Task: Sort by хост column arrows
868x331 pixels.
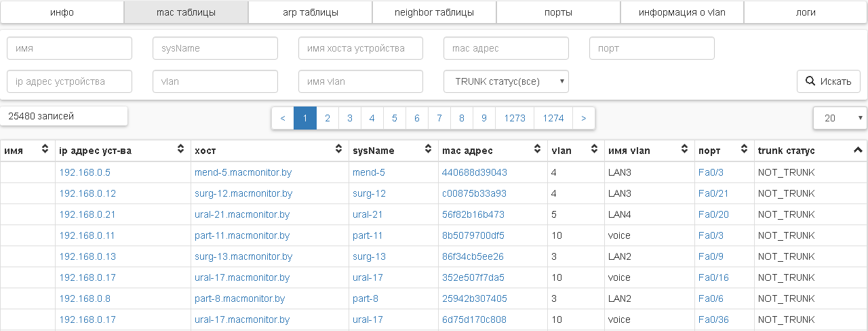Action: click(339, 150)
